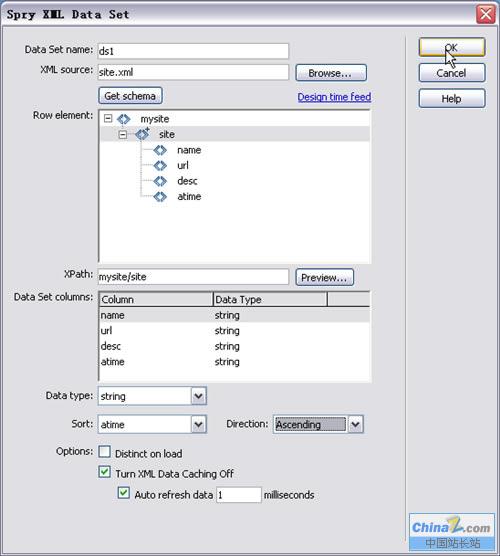
Task: Click the site repeating-node icon
Action: point(143,134)
